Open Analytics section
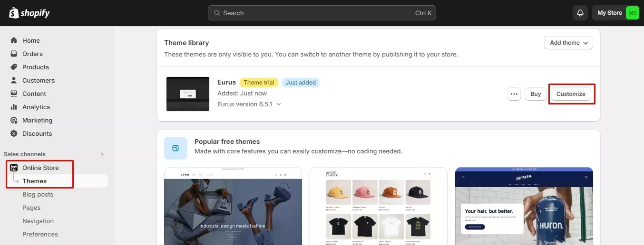This screenshot has height=245, width=644. click(36, 107)
